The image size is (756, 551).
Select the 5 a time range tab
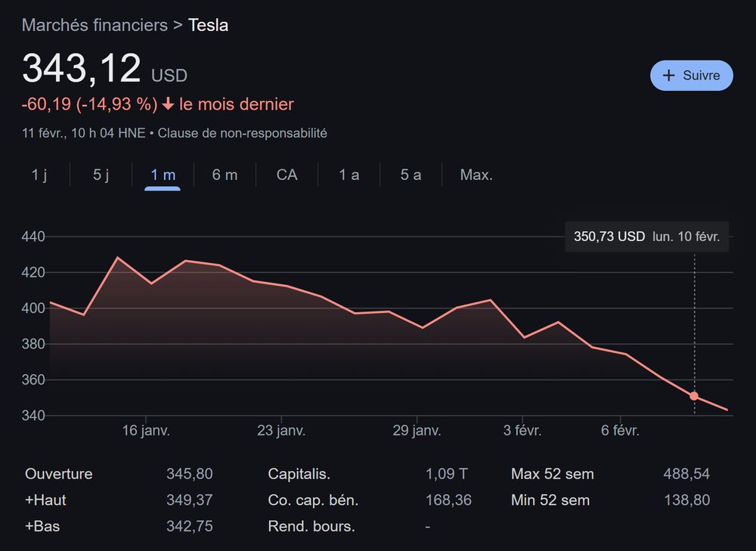411,175
